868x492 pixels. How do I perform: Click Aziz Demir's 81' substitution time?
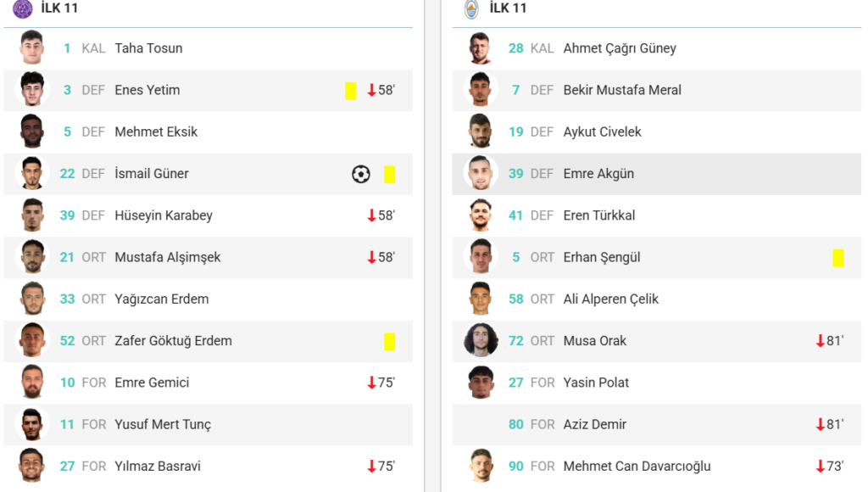point(835,424)
